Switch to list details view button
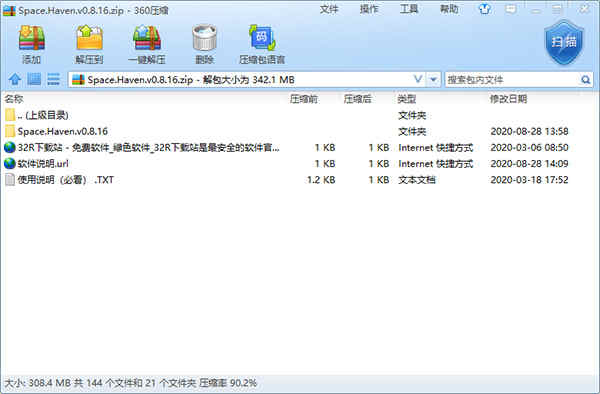Viewport: 600px width, 394px height. (x=53, y=79)
